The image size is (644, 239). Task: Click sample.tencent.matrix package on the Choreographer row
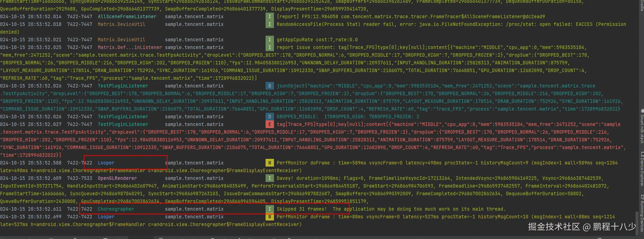point(194,209)
